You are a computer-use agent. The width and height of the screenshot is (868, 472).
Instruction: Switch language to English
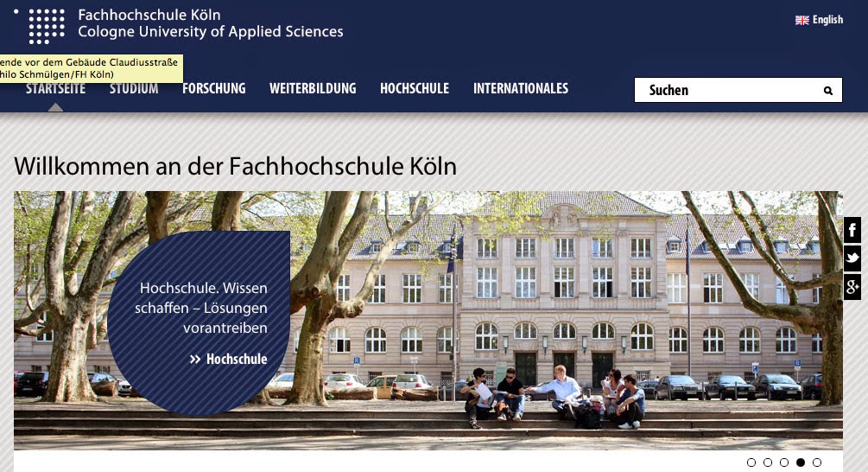tap(827, 20)
